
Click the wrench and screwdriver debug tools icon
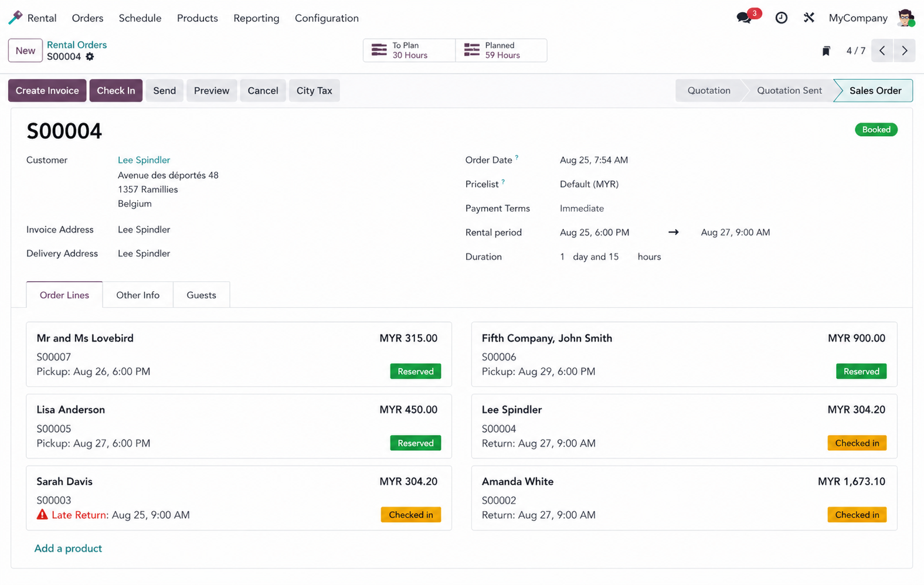click(809, 18)
